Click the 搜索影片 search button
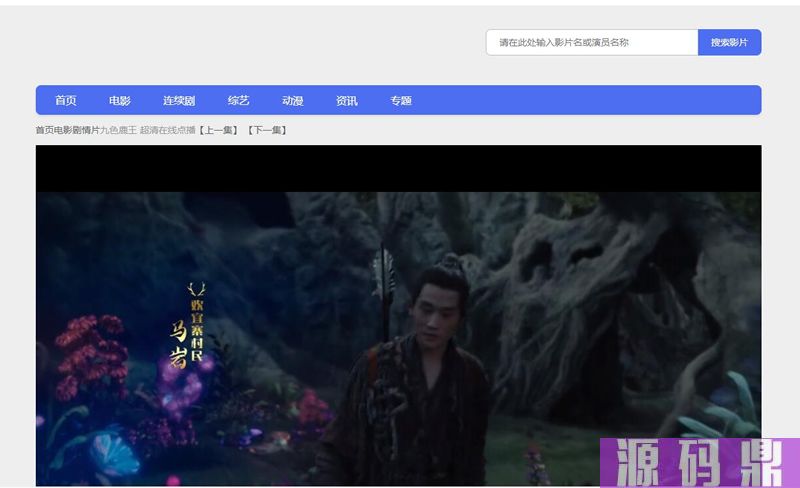Screen dimensions: 800x488 (x=730, y=42)
